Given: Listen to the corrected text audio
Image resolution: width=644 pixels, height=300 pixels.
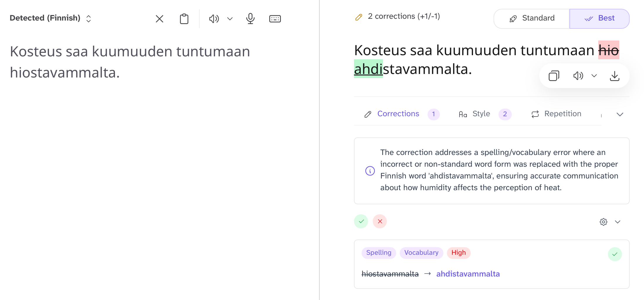Looking at the screenshot, I should [578, 76].
